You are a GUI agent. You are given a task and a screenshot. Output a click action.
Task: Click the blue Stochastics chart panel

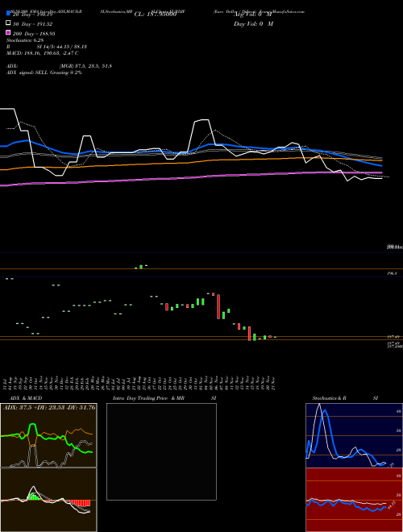pos(354,435)
